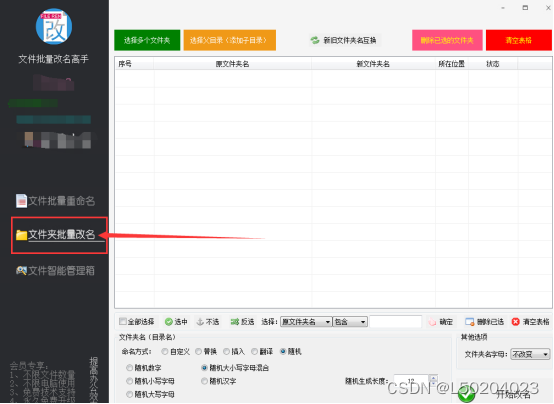Image resolution: width=554 pixels, height=404 pixels.
Task: Click the filter text field beside 包含
Action: (395, 322)
